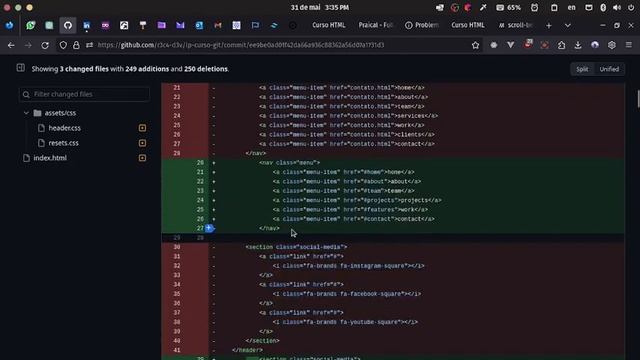Image resolution: width=640 pixels, height=360 pixels.
Task: Open the V-shaped extension icon
Action: [x=511, y=45]
